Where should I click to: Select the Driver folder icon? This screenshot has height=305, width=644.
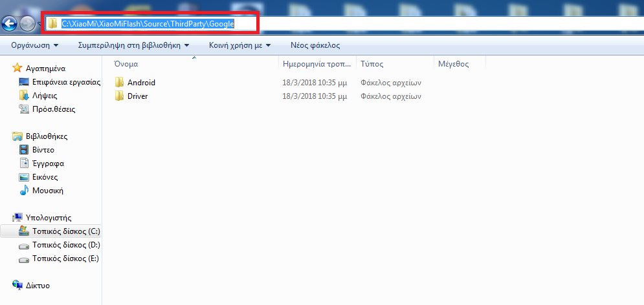click(x=119, y=96)
